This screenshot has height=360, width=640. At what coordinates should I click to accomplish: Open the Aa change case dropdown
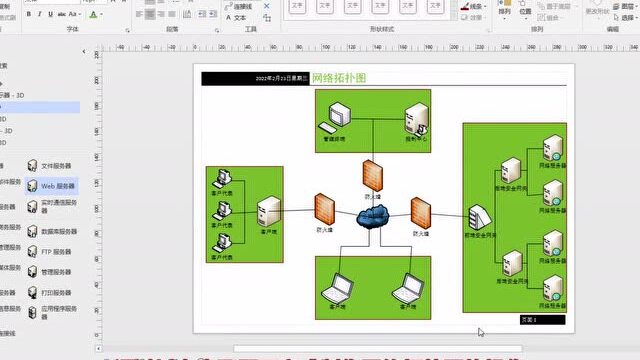point(74,14)
